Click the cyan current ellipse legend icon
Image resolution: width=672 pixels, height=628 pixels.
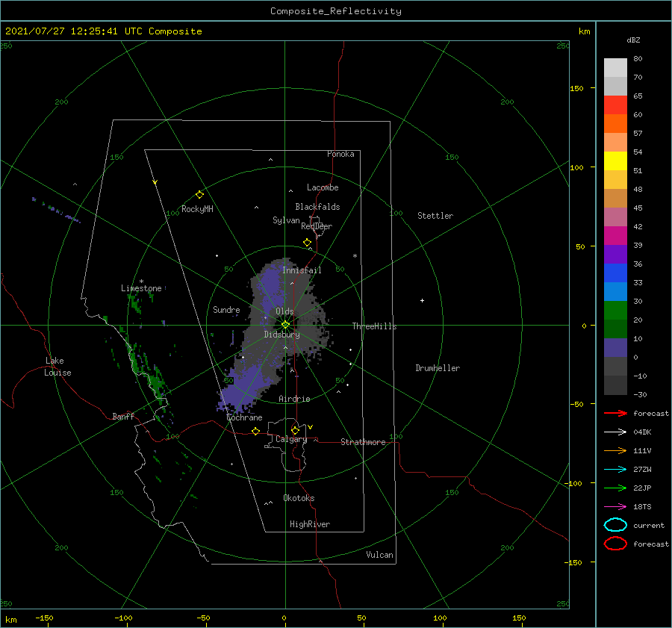615,525
